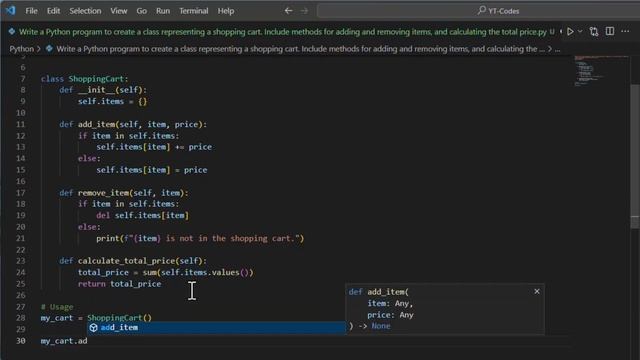Click 'self.items = {}' on line 9
This screenshot has width=640, height=360.
(x=112, y=101)
